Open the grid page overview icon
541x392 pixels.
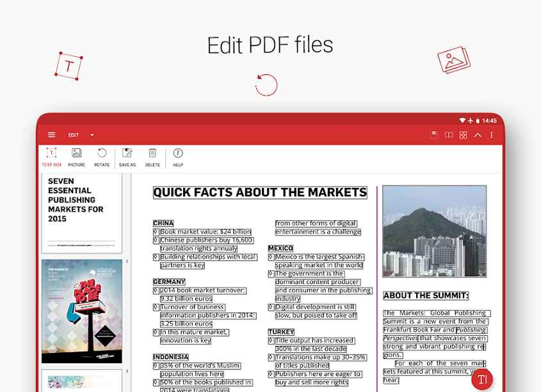[463, 135]
